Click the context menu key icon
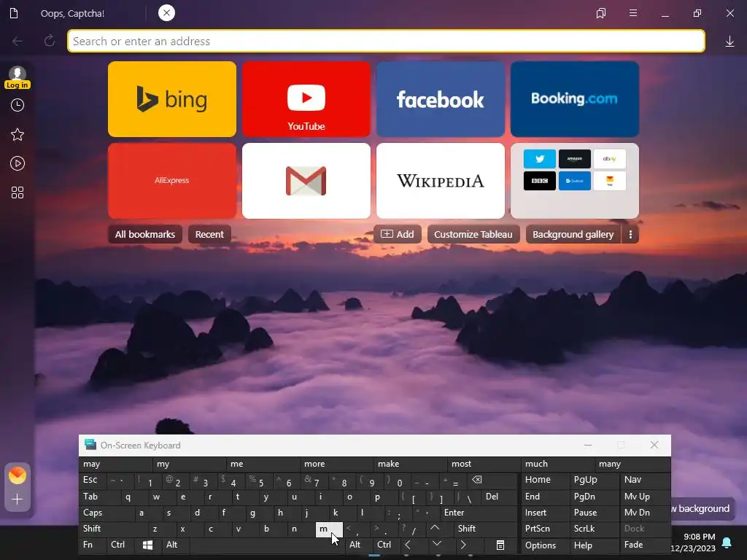Image resolution: width=747 pixels, height=560 pixels. (x=500, y=545)
